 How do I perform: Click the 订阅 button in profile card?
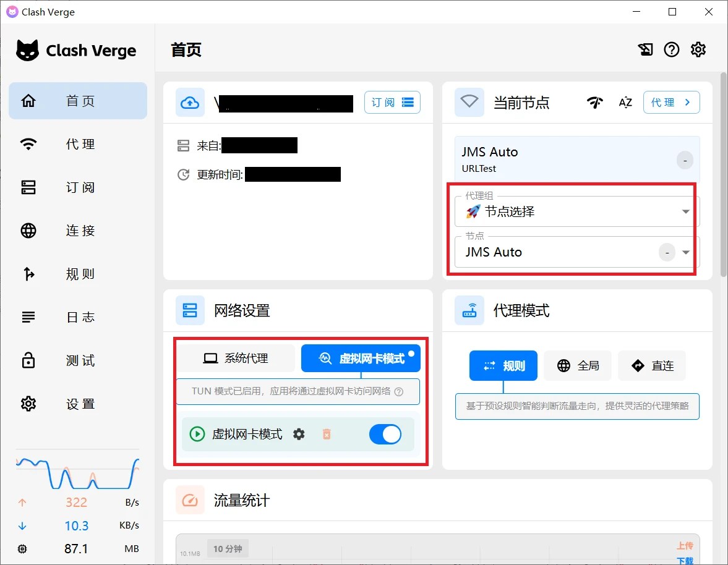click(x=392, y=102)
